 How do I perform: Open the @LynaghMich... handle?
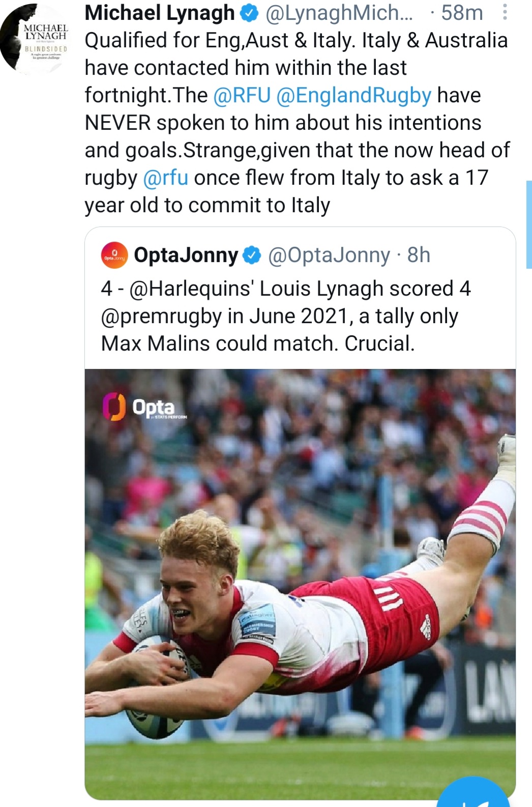coord(339,13)
